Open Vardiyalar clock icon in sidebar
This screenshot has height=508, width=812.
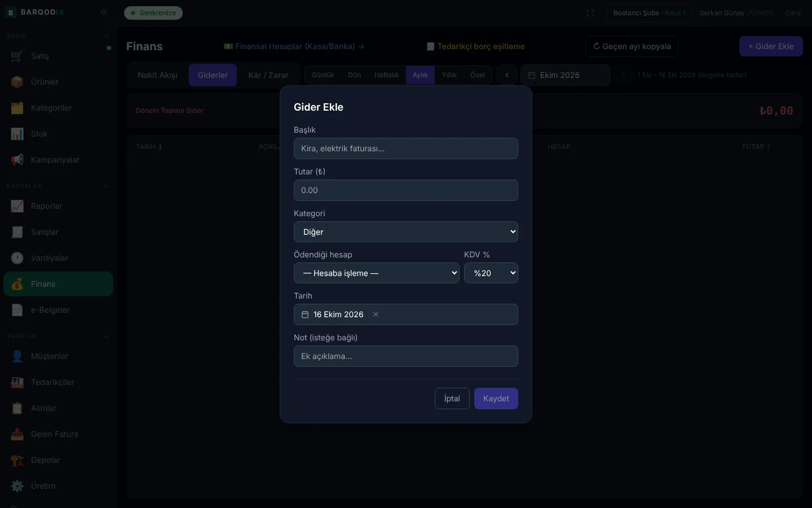click(x=17, y=258)
